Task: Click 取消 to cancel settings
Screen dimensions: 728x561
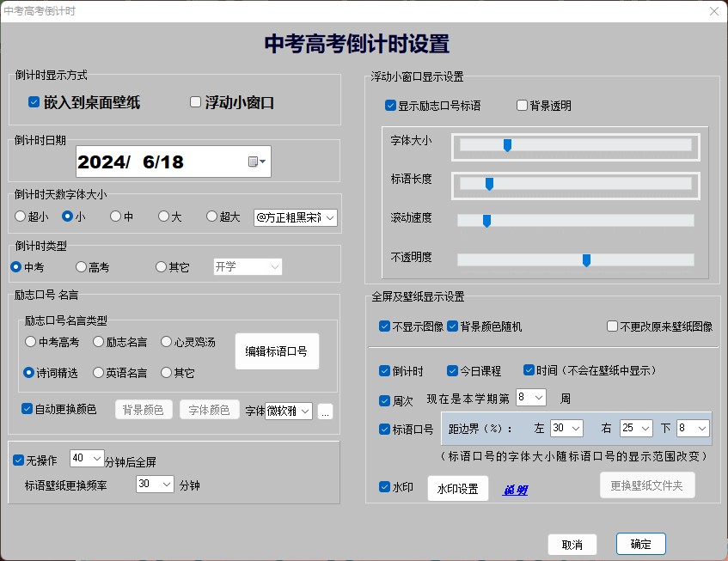Action: (572, 545)
